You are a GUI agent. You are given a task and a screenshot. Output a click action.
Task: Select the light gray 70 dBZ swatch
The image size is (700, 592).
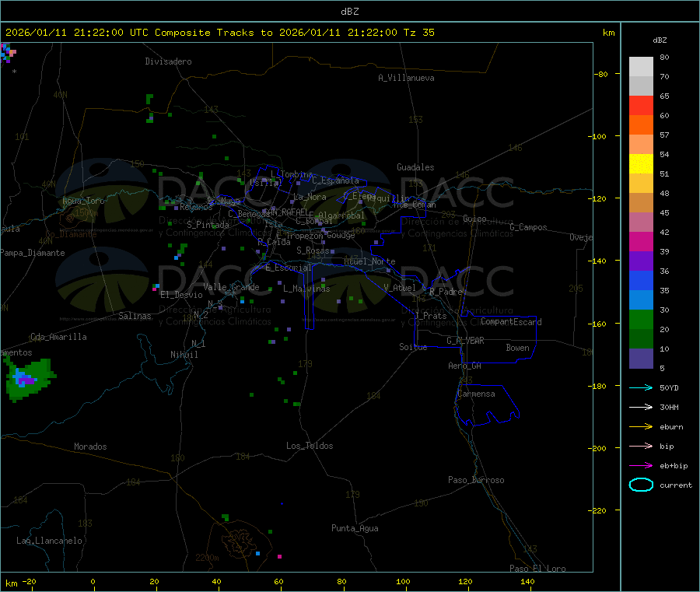coord(641,67)
